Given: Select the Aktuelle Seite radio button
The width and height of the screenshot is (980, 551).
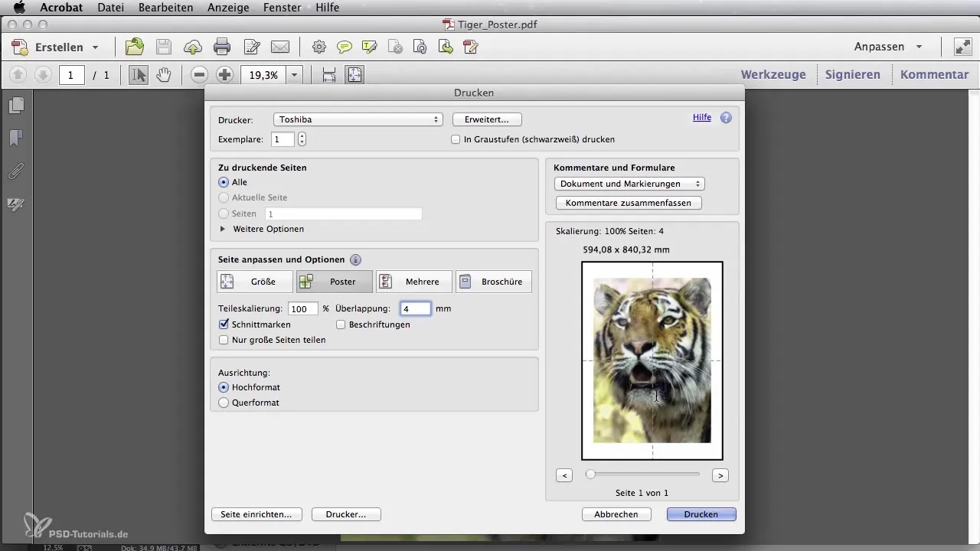Looking at the screenshot, I should tap(224, 197).
